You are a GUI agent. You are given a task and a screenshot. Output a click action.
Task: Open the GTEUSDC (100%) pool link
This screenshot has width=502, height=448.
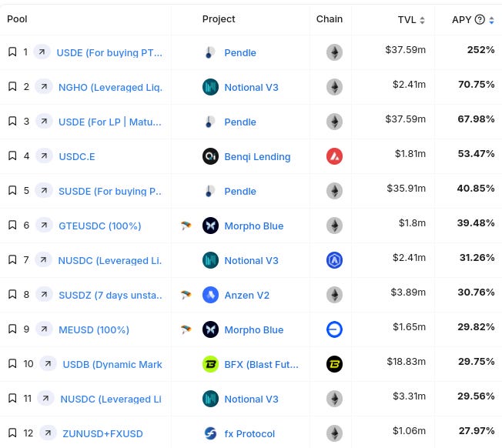[x=100, y=226]
